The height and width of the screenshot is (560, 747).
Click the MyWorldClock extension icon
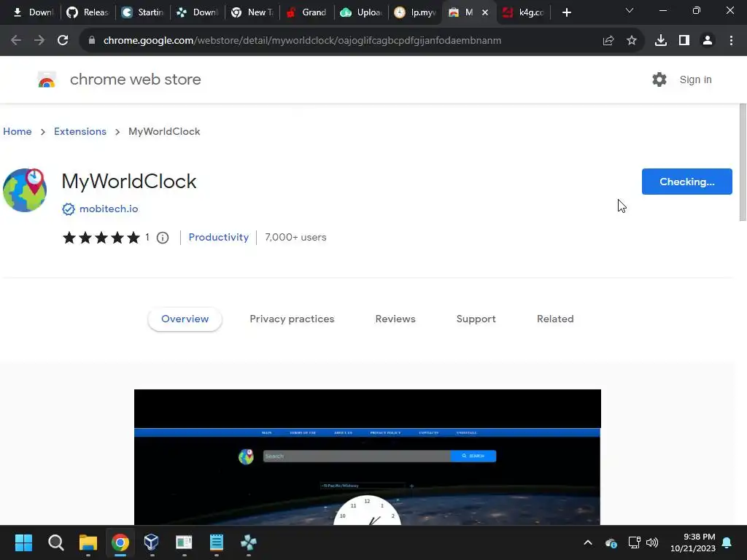[25, 190]
